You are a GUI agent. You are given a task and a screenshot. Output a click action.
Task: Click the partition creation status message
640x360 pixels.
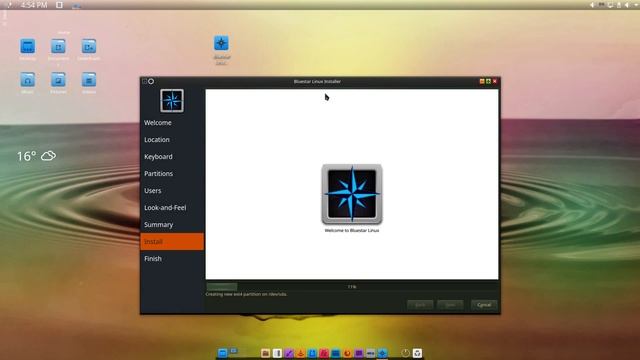pyautogui.click(x=246, y=294)
